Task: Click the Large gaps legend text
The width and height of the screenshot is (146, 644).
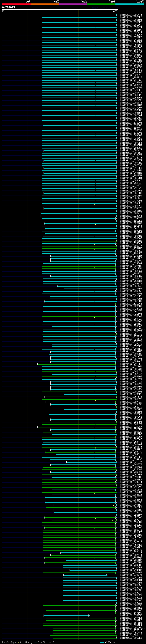Action: click(x=28, y=642)
